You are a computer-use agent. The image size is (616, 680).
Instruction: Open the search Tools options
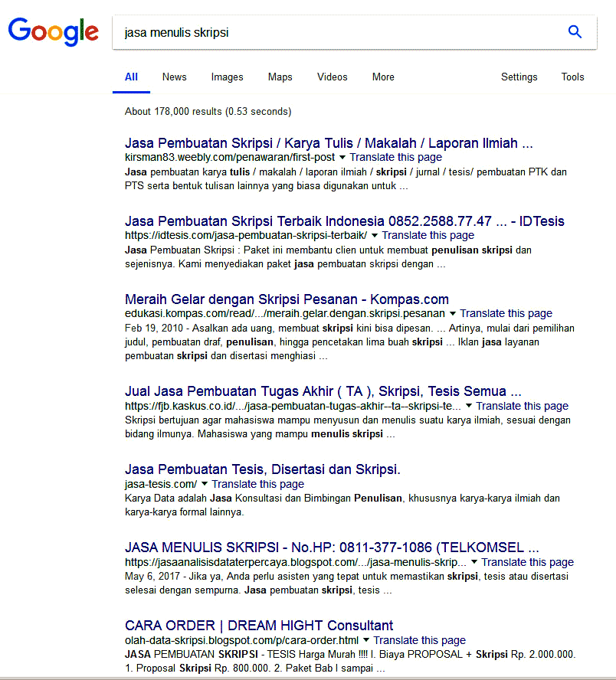[x=572, y=77]
